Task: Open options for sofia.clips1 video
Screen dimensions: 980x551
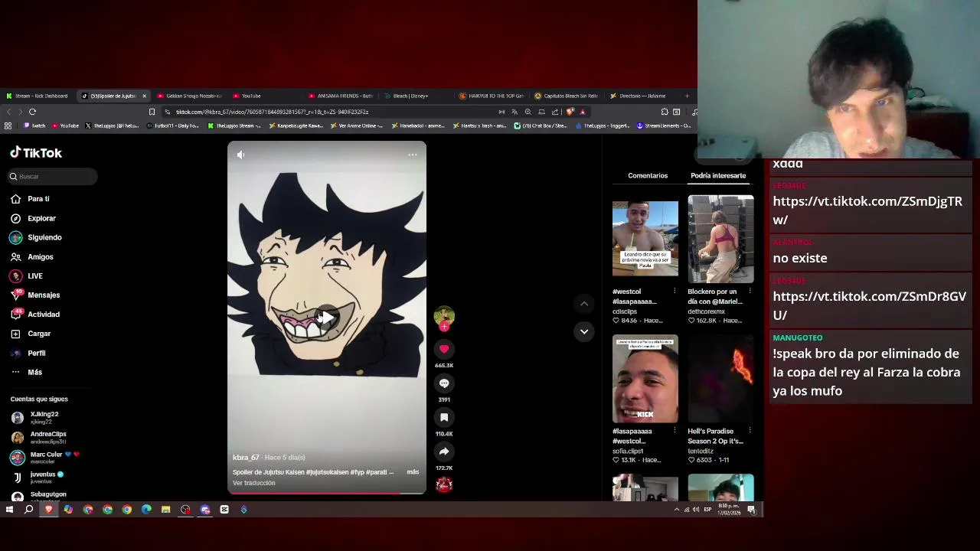Action: (675, 431)
